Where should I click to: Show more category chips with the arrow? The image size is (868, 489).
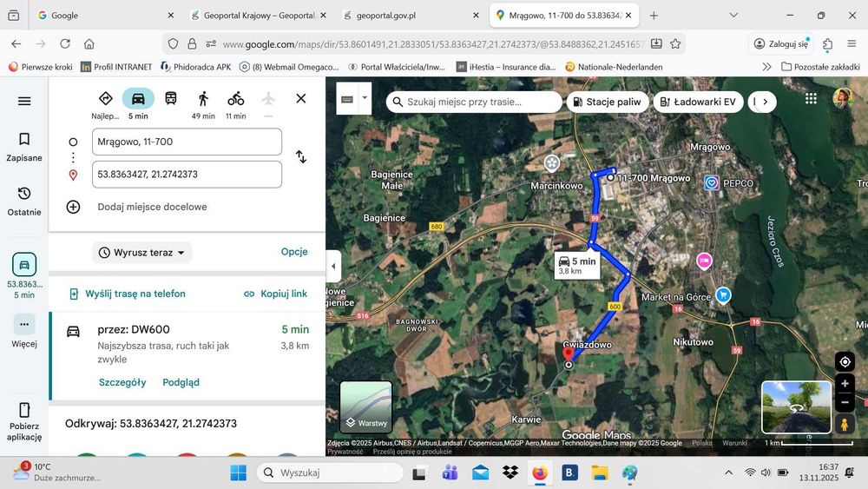coord(765,102)
